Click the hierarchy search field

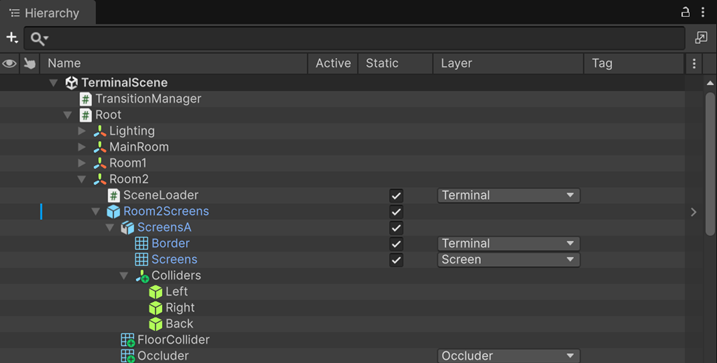pos(355,38)
